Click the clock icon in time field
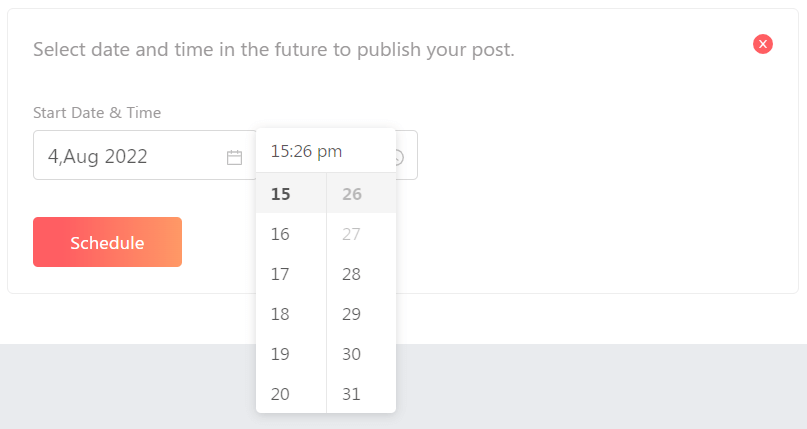The width and height of the screenshot is (807, 429). [399, 157]
